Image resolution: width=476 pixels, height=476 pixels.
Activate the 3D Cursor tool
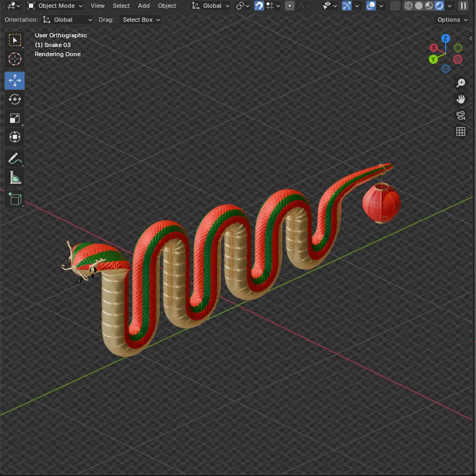pyautogui.click(x=15, y=59)
